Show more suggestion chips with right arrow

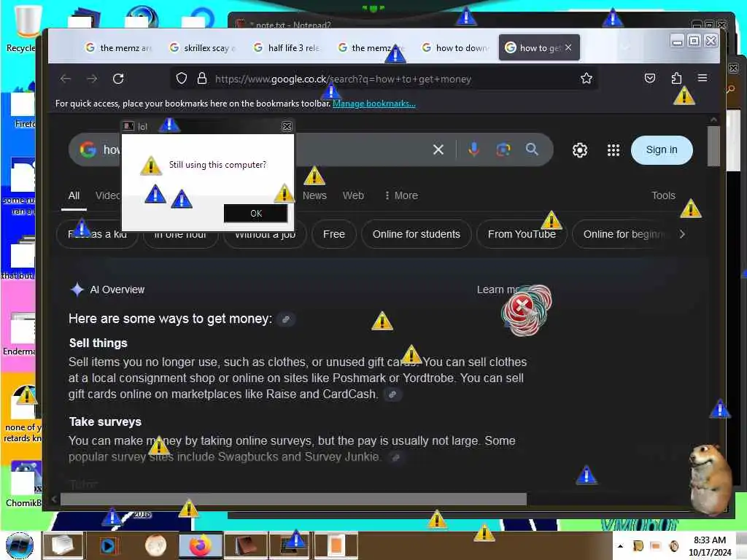(x=682, y=234)
